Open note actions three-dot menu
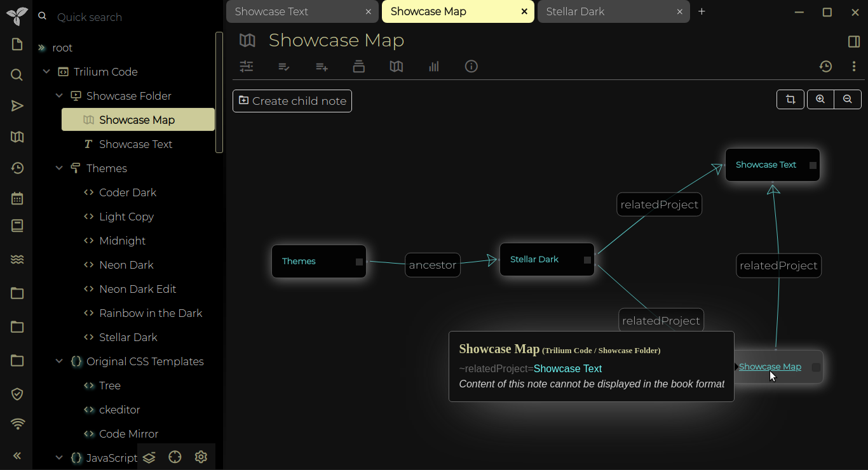868x470 pixels. tap(854, 66)
